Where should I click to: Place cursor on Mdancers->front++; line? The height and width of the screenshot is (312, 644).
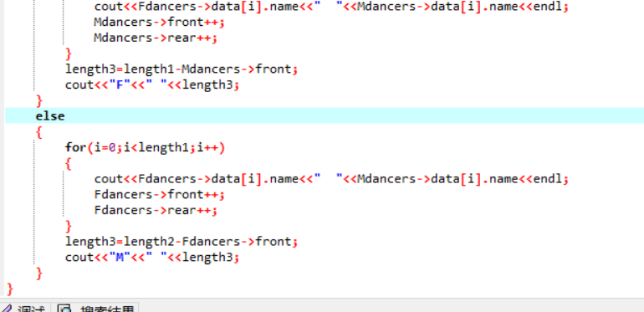tap(159, 23)
